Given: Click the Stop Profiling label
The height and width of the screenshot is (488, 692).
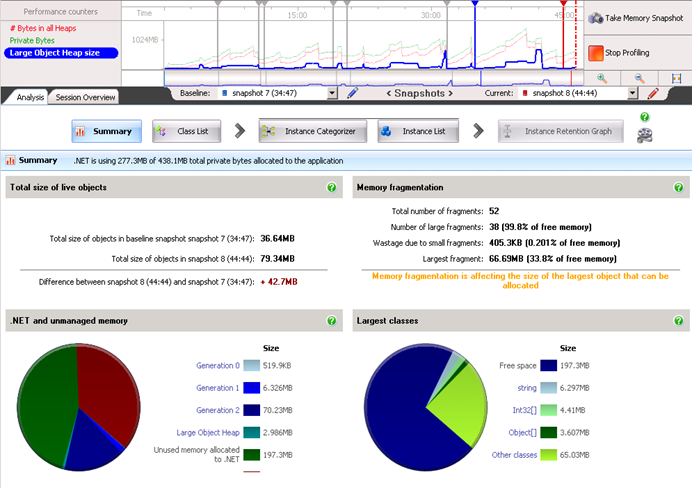Looking at the screenshot, I should [x=627, y=53].
